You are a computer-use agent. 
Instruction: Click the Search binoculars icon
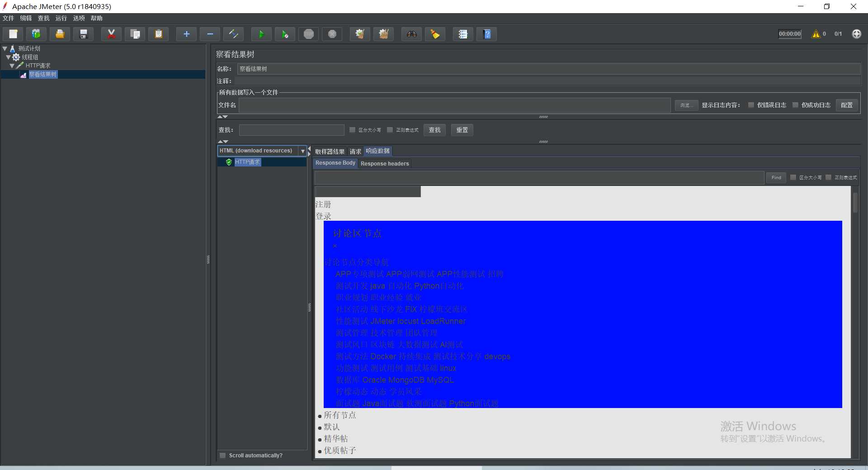point(411,34)
